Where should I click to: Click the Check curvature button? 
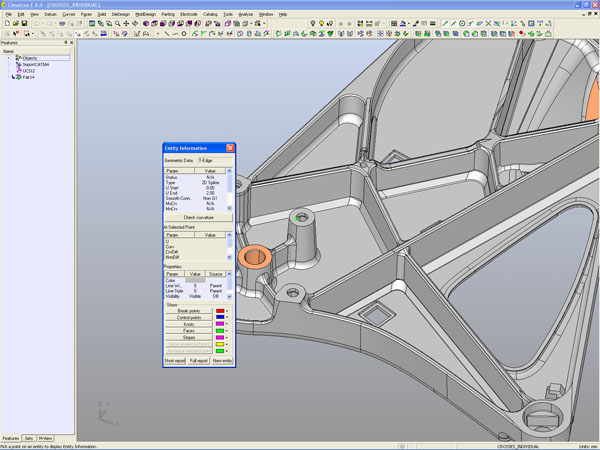point(198,217)
